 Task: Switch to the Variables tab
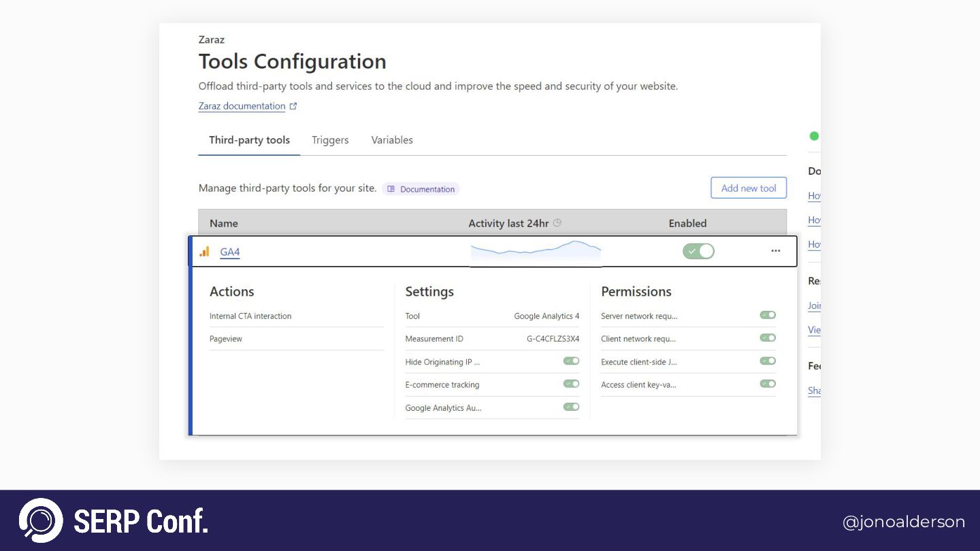(x=392, y=140)
